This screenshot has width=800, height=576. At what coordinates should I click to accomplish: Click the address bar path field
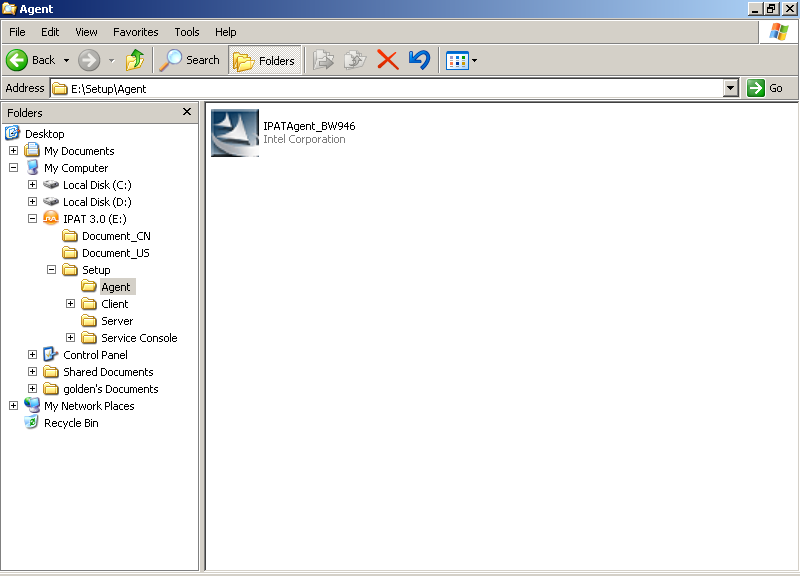387,89
